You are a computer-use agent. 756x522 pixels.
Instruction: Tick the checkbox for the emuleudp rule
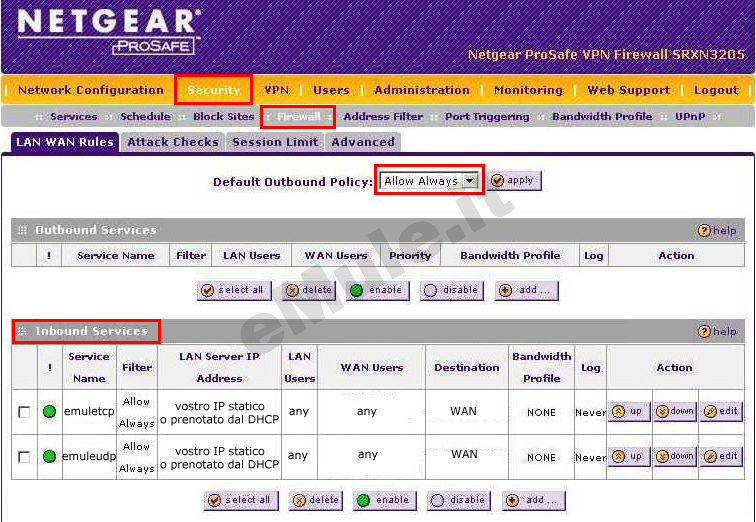[24, 457]
